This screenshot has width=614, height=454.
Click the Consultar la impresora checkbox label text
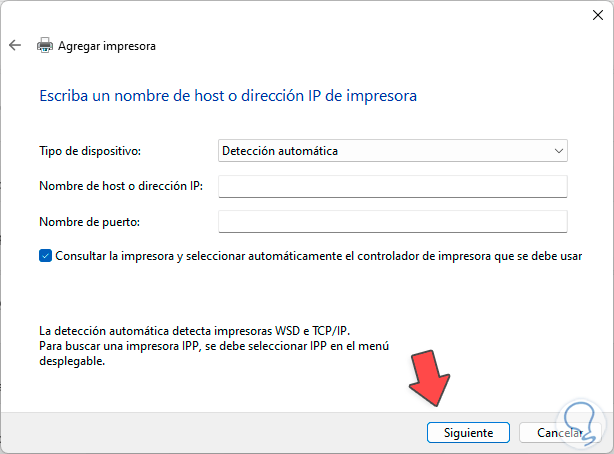tap(318, 256)
